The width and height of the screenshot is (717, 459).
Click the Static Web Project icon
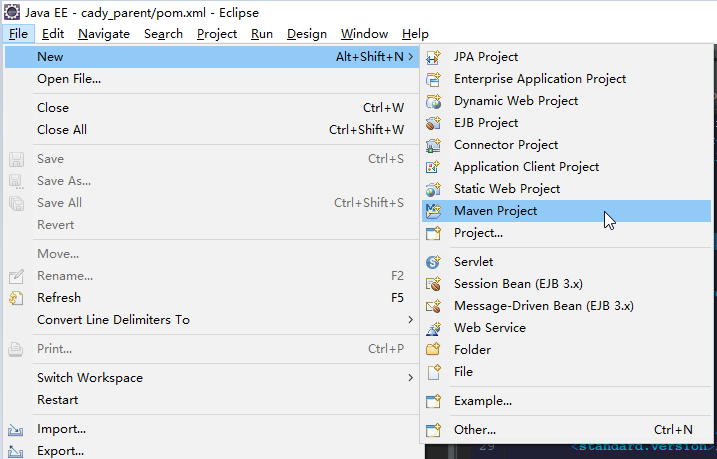tap(433, 189)
